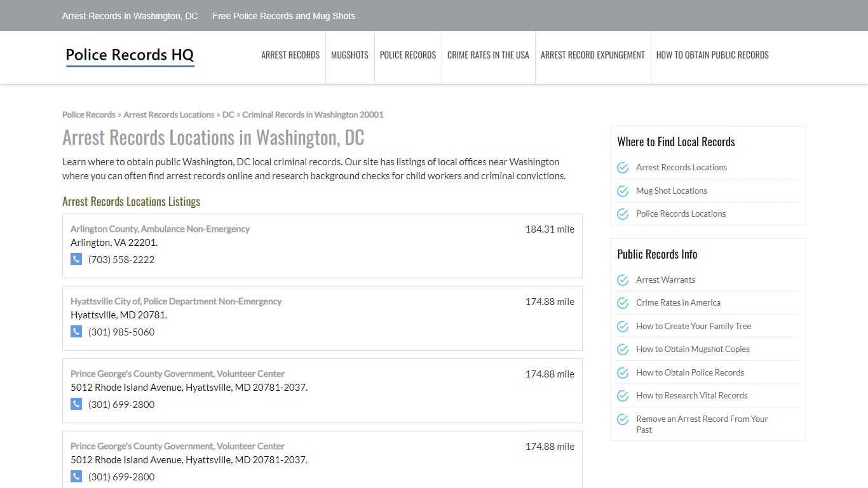Open How to Obtain Mugshot Copies link
Screen dimensions: 868x488
tap(693, 349)
